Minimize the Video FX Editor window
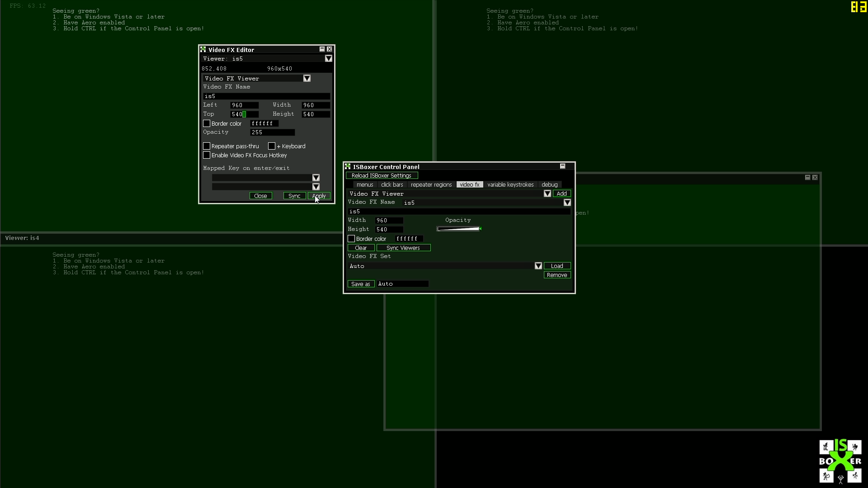 322,49
